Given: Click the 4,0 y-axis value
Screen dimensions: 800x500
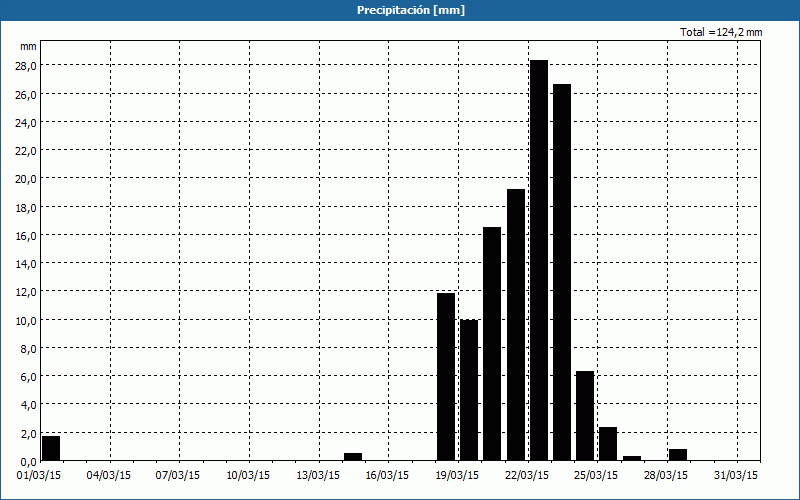Looking at the screenshot, I should (x=28, y=405).
